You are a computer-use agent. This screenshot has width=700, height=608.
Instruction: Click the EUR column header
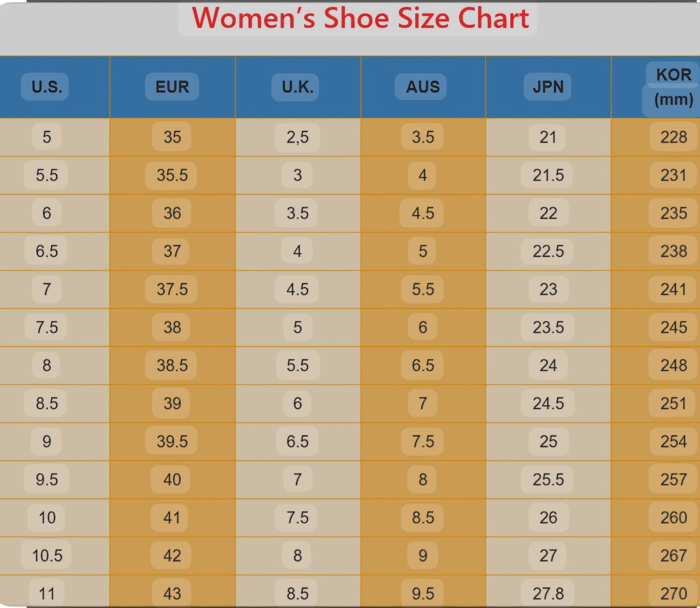(172, 87)
